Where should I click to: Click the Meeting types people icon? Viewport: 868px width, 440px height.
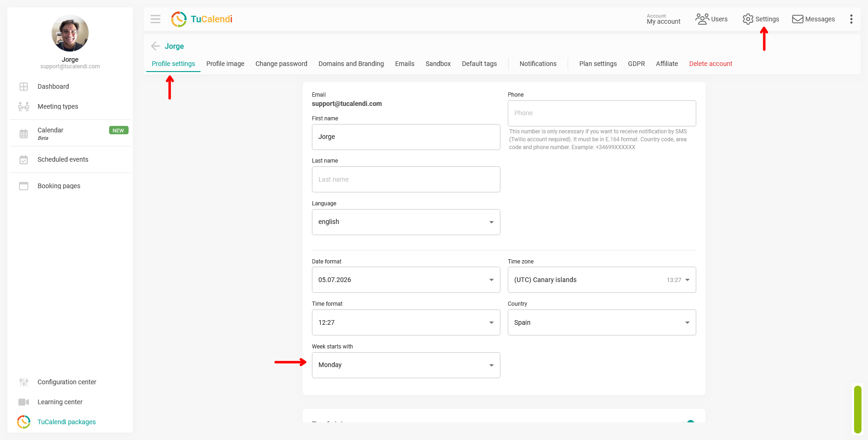[24, 106]
